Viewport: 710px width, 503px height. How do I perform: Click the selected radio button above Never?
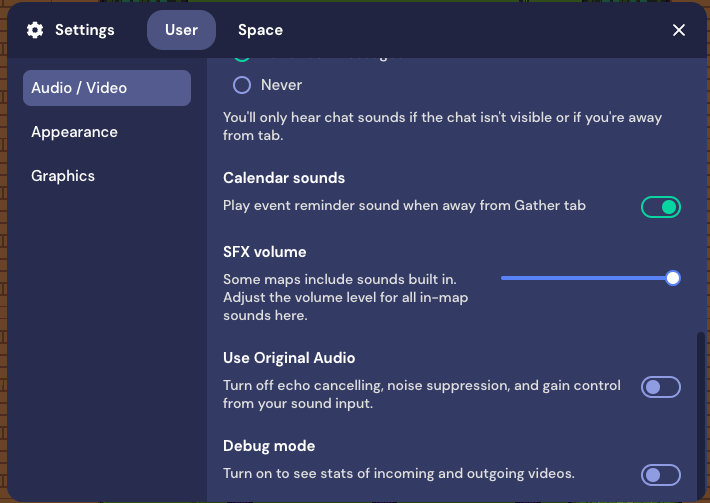242,54
